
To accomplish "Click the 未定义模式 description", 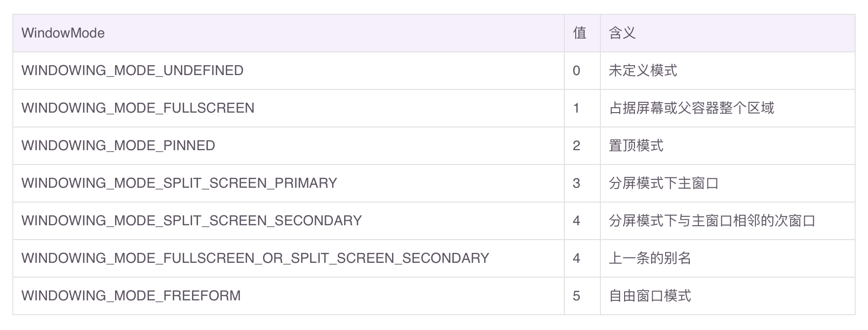I will 643,71.
